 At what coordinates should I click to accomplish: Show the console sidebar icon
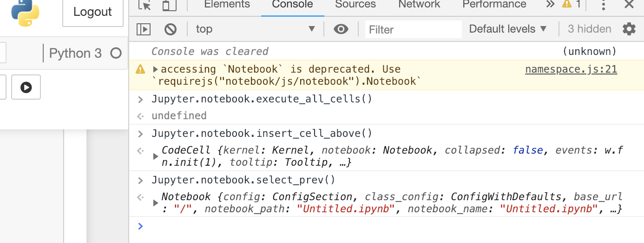(x=144, y=29)
